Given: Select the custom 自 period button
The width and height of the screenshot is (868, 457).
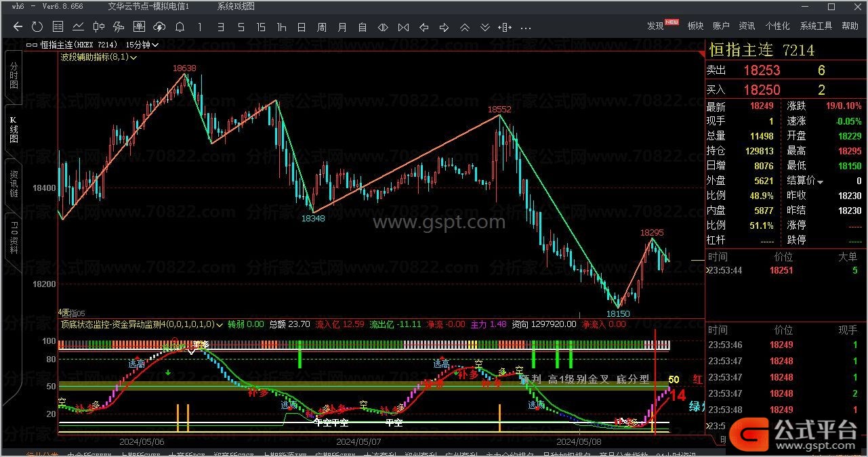Looking at the screenshot, I should tap(363, 27).
